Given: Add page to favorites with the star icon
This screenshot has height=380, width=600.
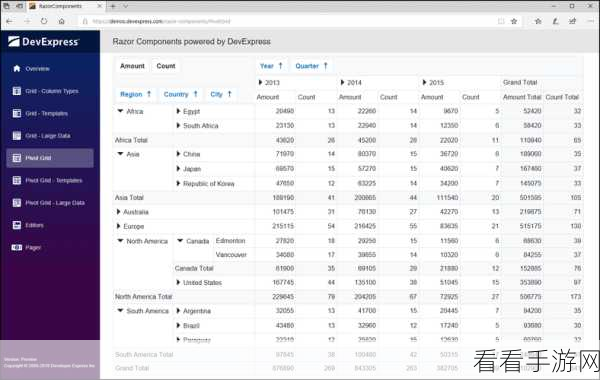Looking at the screenshot, I should point(514,21).
